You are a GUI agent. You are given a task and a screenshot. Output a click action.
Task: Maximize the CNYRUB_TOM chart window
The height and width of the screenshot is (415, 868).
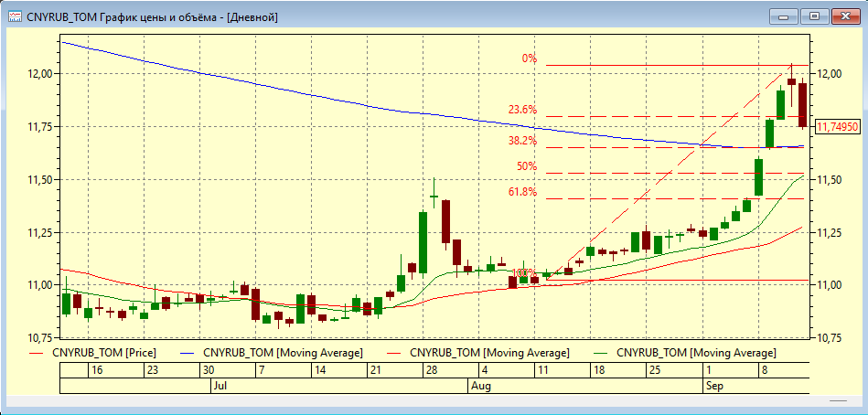click(812, 16)
